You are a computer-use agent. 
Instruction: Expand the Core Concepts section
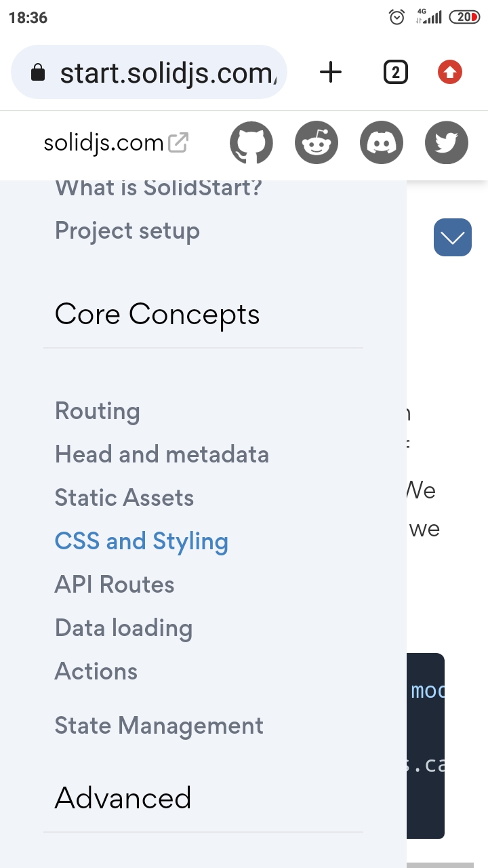coord(157,313)
